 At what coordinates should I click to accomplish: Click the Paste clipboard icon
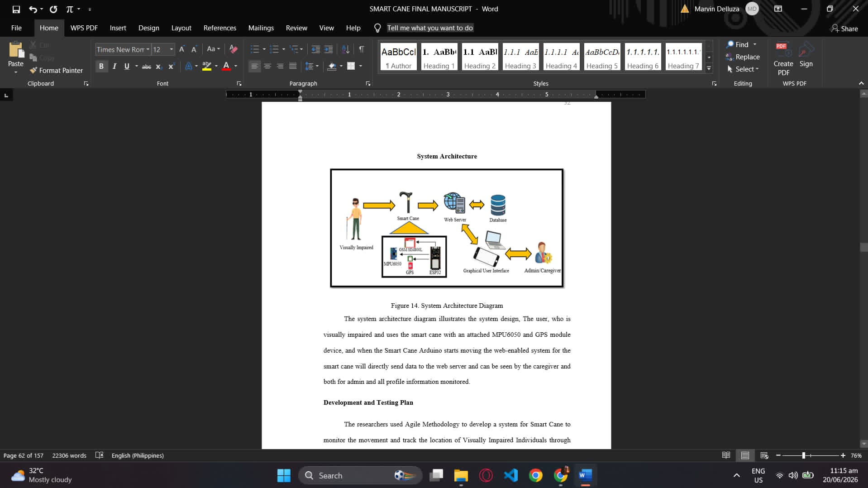click(x=16, y=50)
